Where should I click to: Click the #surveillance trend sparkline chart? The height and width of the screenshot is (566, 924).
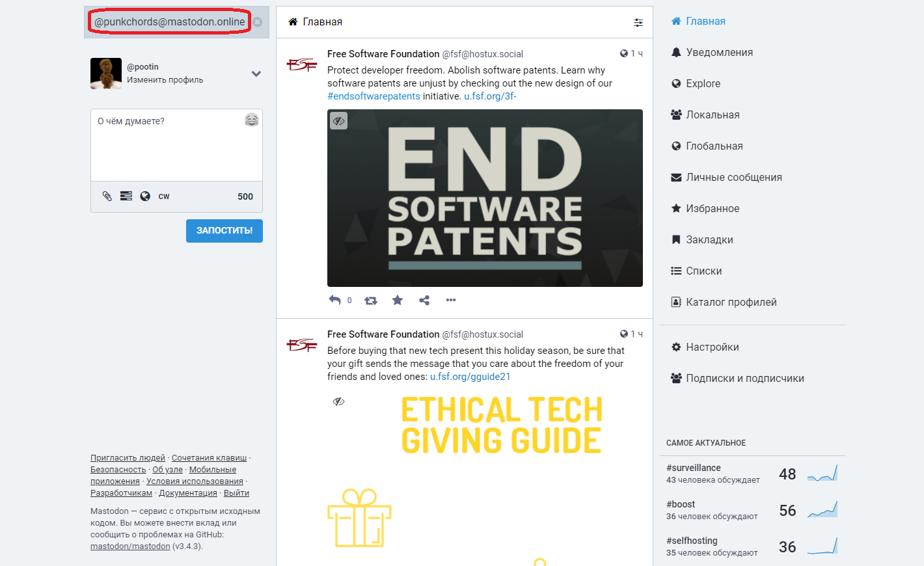[x=822, y=474]
